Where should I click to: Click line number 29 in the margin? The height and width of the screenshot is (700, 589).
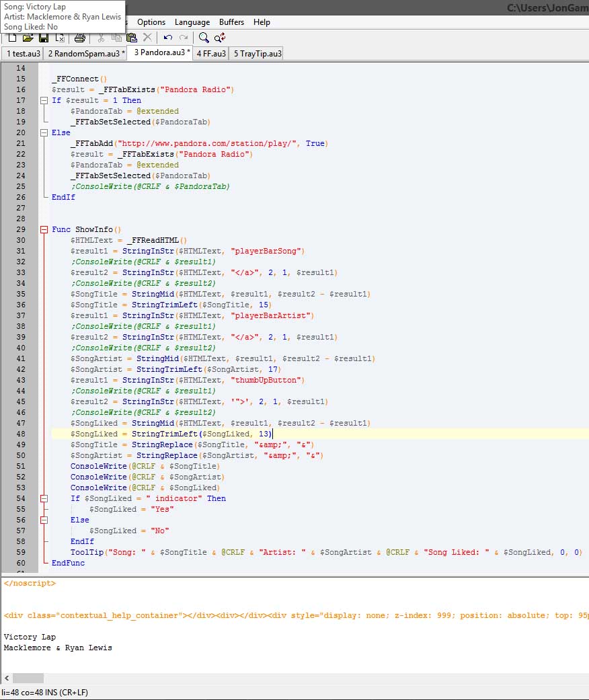tap(21, 229)
